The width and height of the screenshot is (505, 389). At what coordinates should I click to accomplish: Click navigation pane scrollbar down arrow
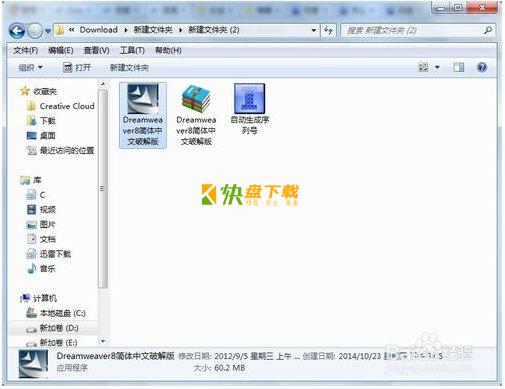103,341
